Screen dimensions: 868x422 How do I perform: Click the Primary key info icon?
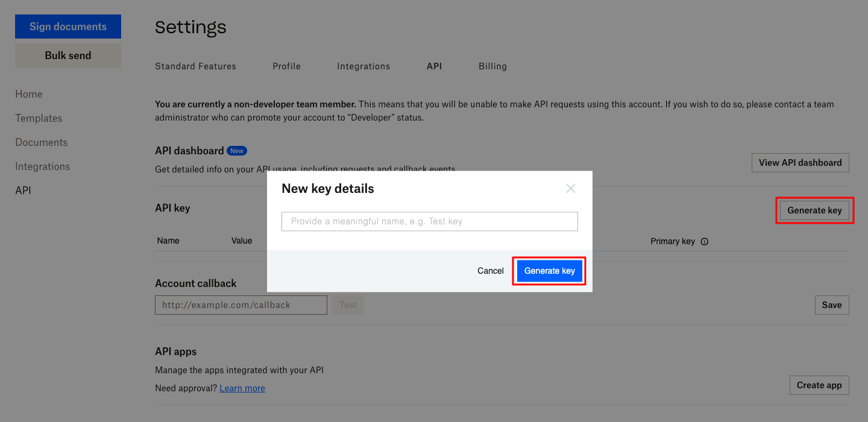coord(704,241)
